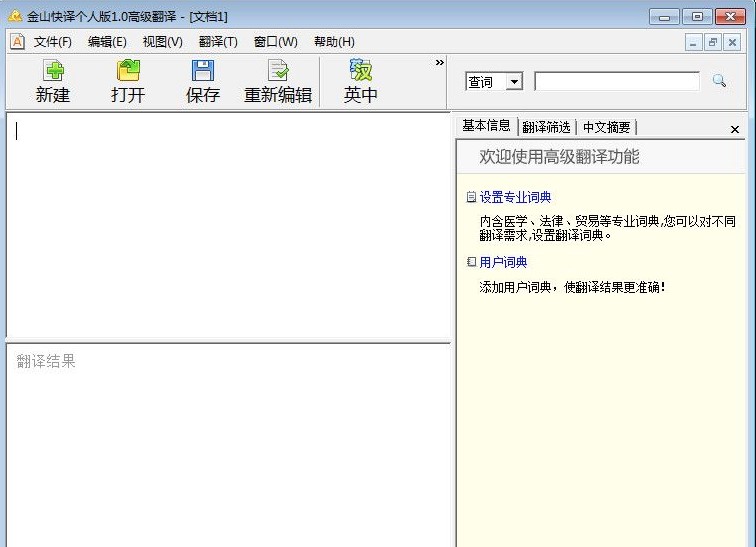Click the 翻译结果 output area
This screenshot has width=756, height=547.
coord(229,446)
